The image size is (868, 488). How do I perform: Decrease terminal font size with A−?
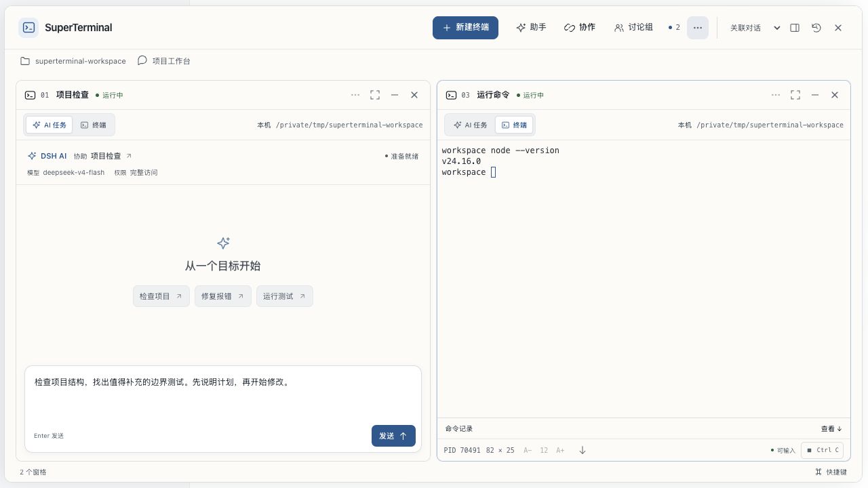click(x=528, y=450)
